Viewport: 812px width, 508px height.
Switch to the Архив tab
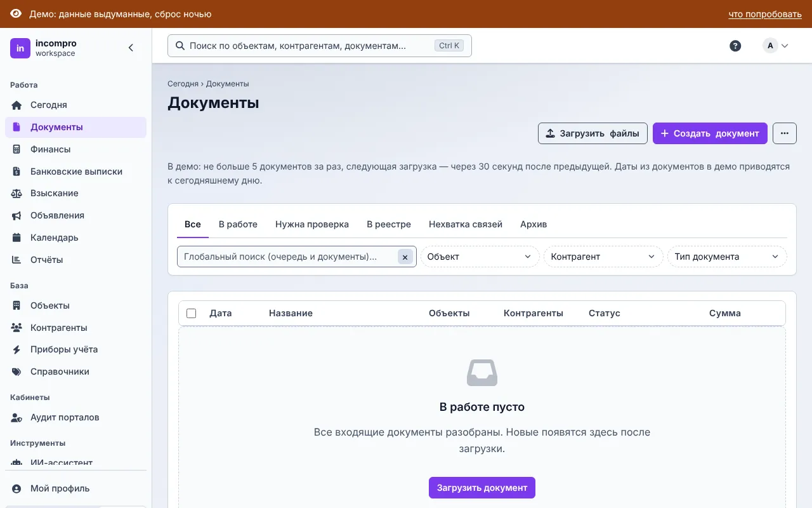coord(534,224)
